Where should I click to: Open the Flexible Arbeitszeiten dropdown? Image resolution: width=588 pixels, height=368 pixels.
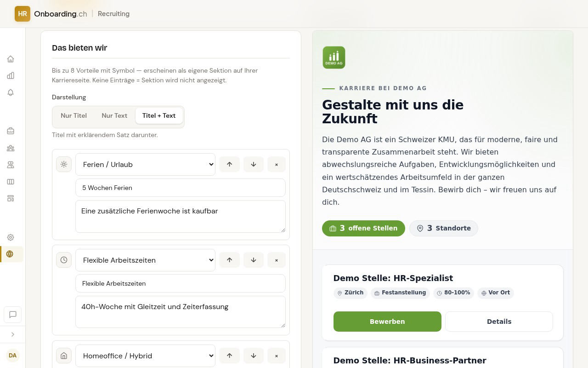[145, 260]
